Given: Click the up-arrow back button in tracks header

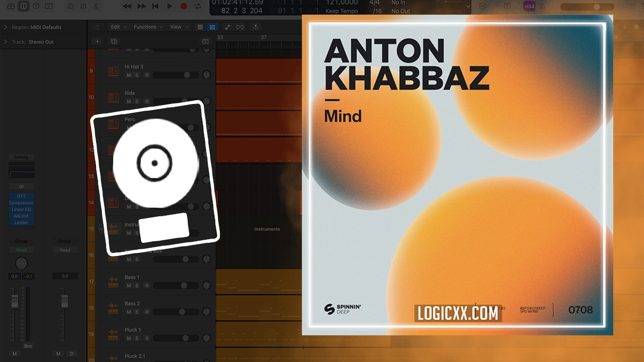Looking at the screenshot, I should pyautogui.click(x=98, y=27).
